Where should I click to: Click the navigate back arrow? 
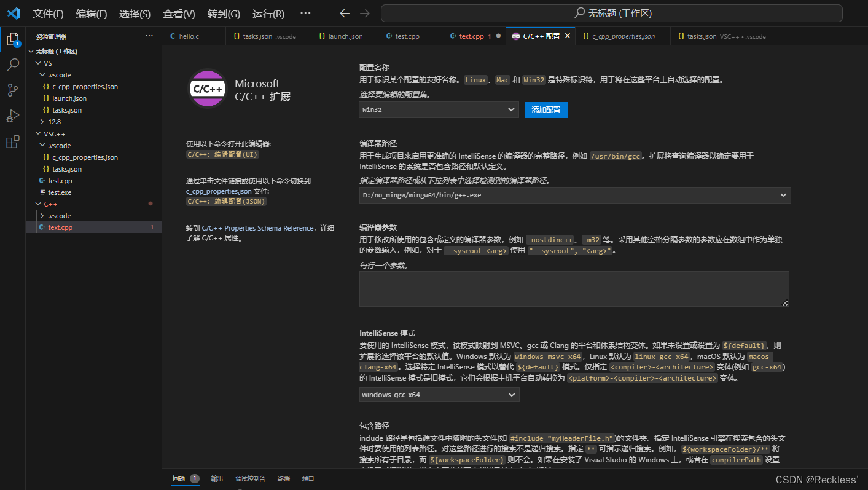345,14
